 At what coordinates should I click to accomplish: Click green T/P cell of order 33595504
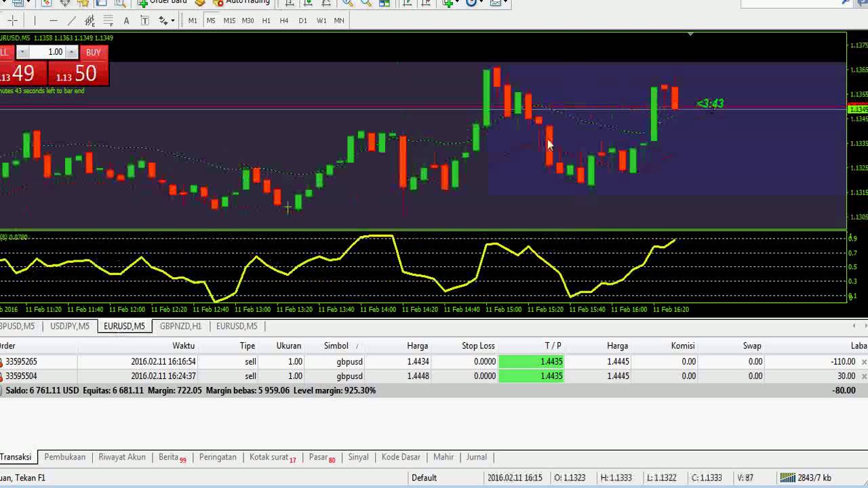click(x=532, y=376)
